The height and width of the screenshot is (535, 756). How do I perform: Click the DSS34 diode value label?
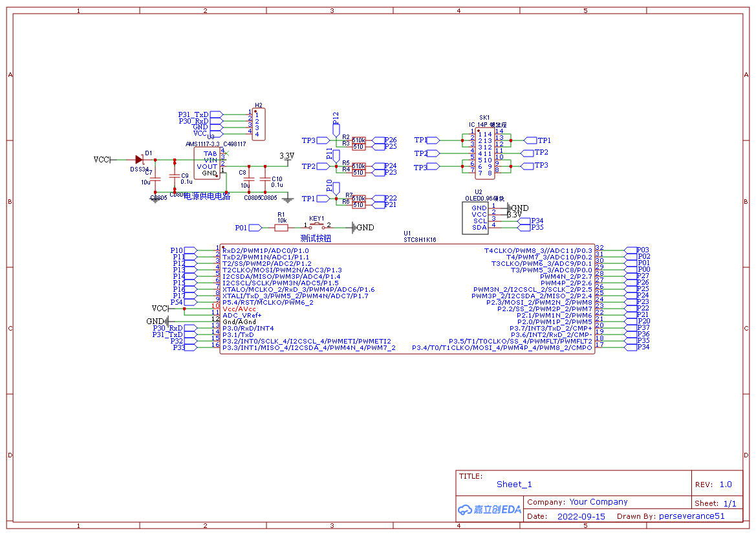(x=139, y=169)
